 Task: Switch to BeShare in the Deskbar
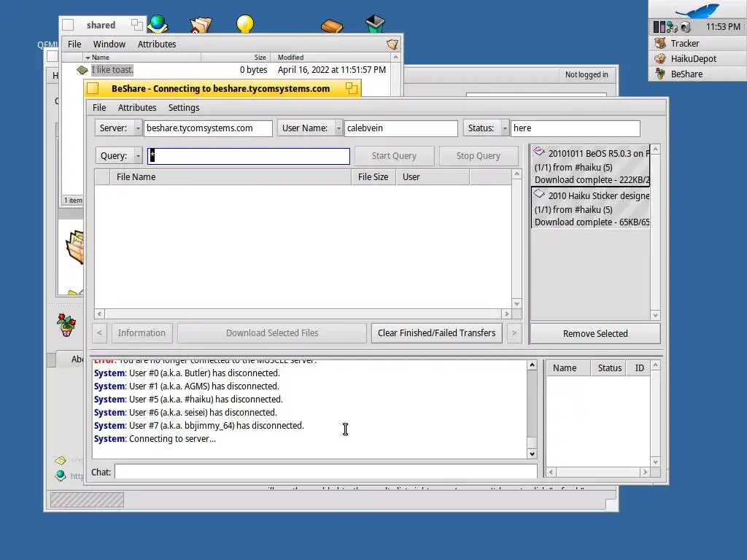697,74
